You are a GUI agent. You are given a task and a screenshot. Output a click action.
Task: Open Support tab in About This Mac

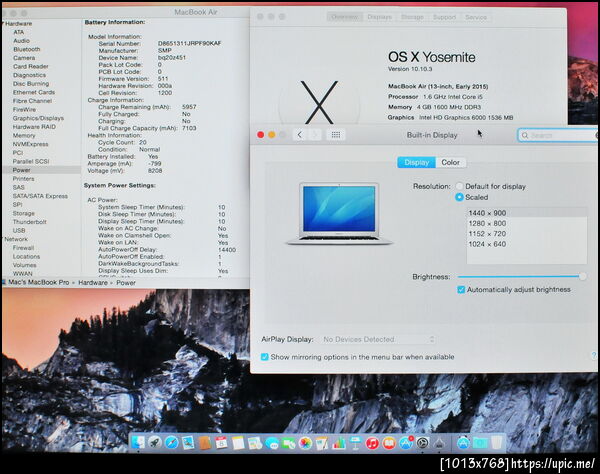[x=444, y=17]
